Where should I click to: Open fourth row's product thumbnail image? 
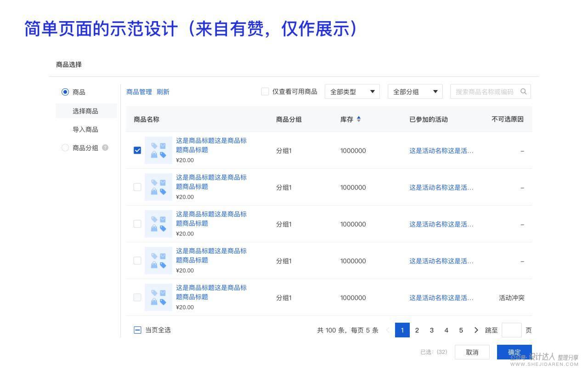tap(158, 261)
